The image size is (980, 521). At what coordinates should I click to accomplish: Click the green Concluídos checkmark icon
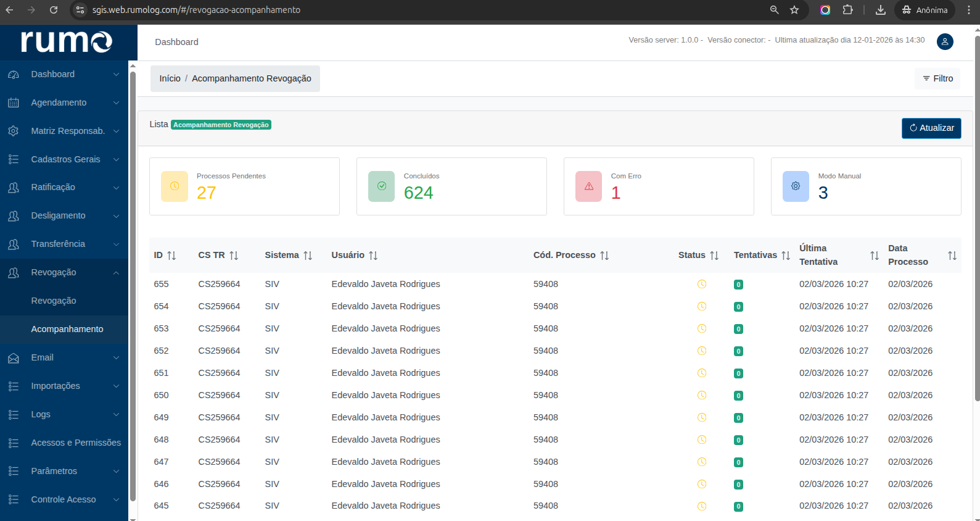pos(381,186)
